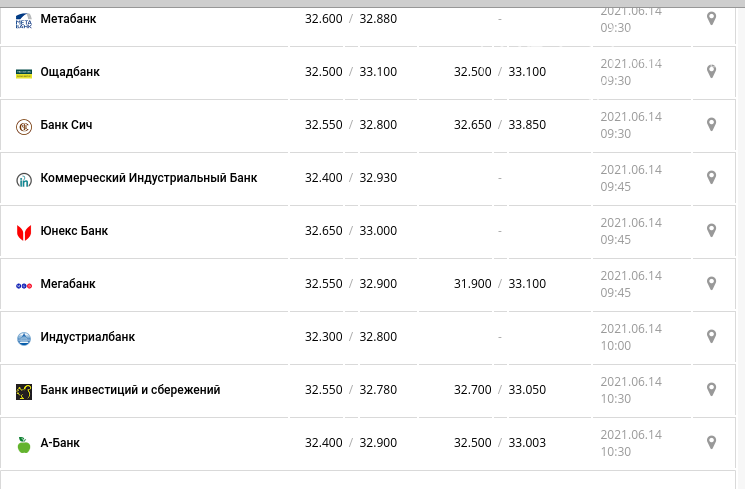
Task: Select Мегабанк cash rate 32.550 / 32.900
Action: click(x=351, y=284)
